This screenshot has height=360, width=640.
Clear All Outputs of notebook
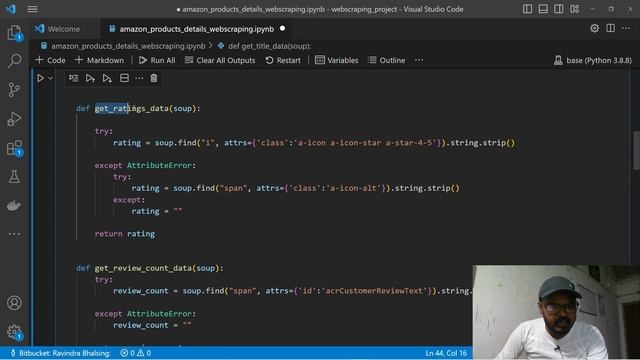click(x=220, y=60)
